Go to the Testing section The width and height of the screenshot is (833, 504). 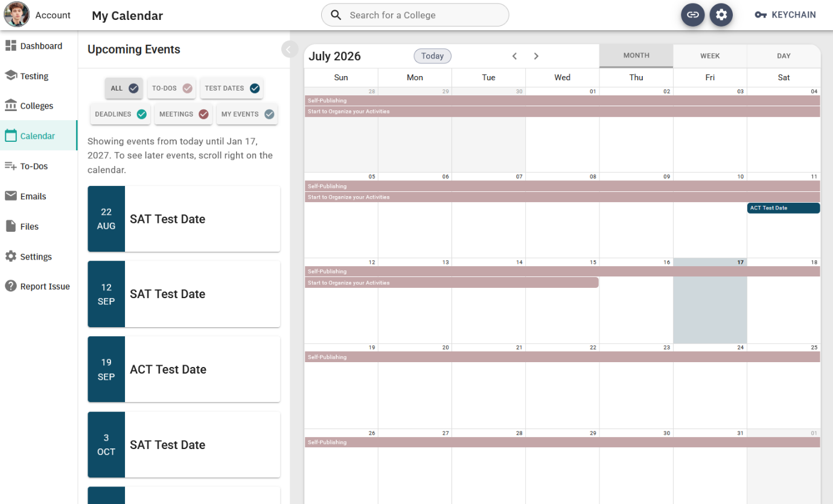point(39,76)
